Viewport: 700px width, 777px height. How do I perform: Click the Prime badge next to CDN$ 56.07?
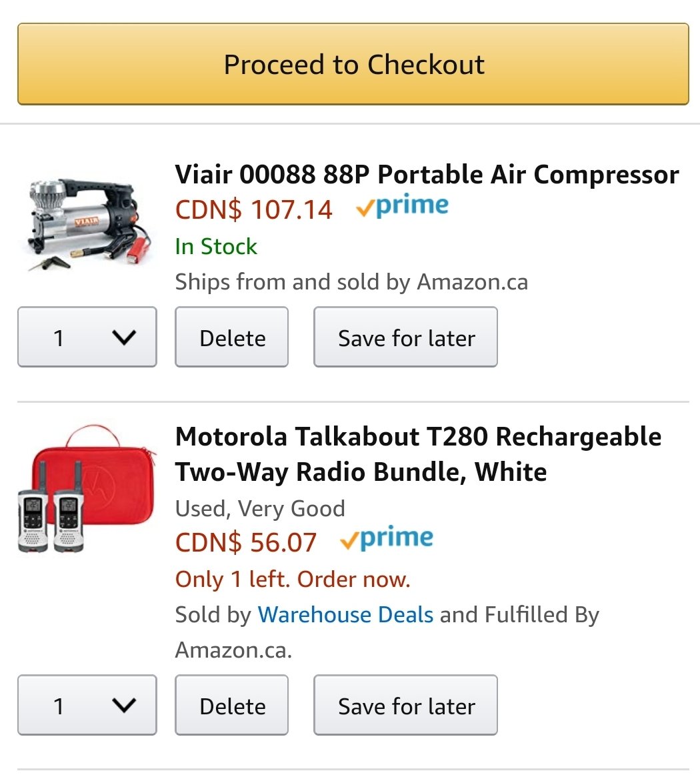[387, 538]
